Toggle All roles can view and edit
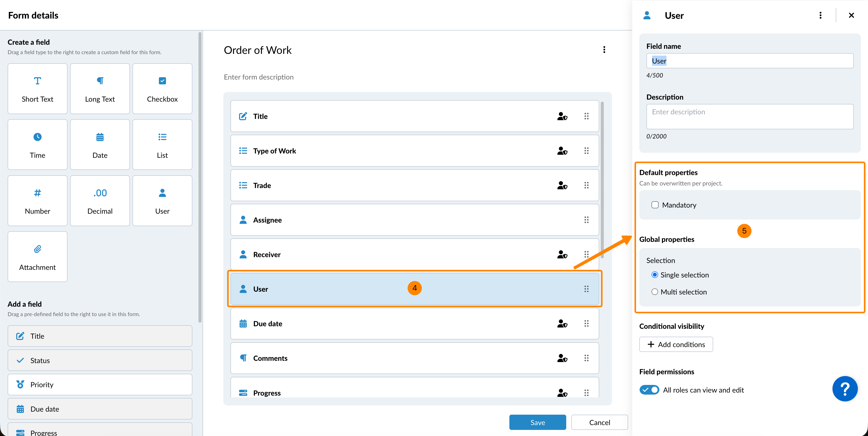 649,390
